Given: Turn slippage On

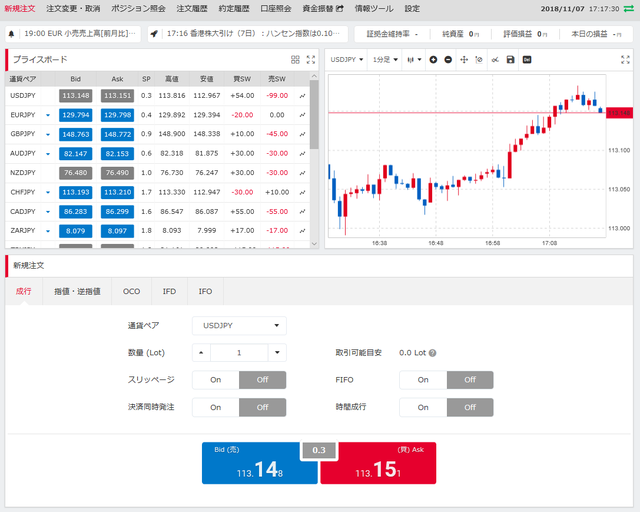Looking at the screenshot, I should pyautogui.click(x=216, y=380).
